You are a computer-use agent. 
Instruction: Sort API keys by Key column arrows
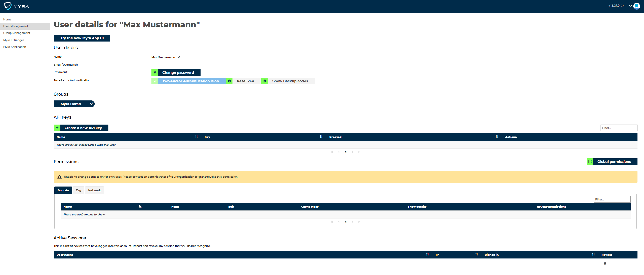[x=321, y=137]
